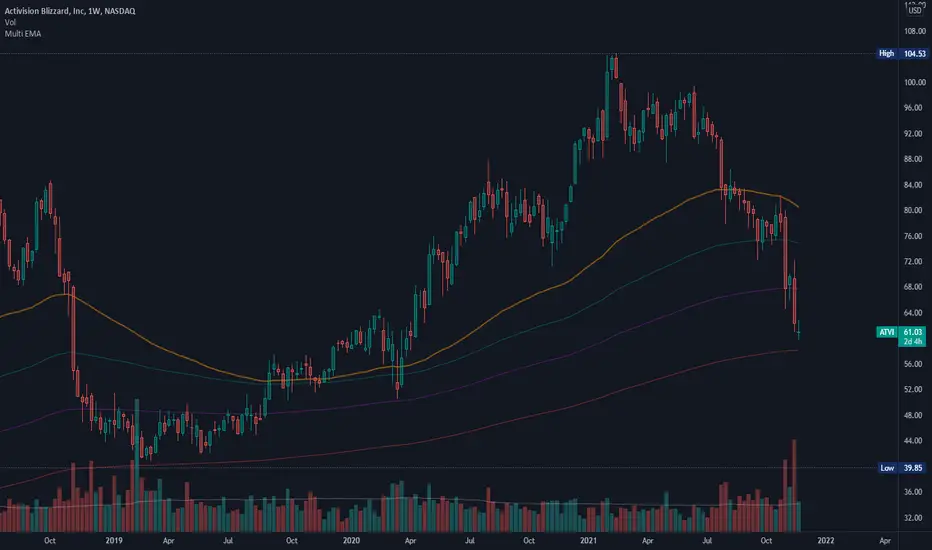
Task: Select the latest candle near 61
Action: pos(799,329)
